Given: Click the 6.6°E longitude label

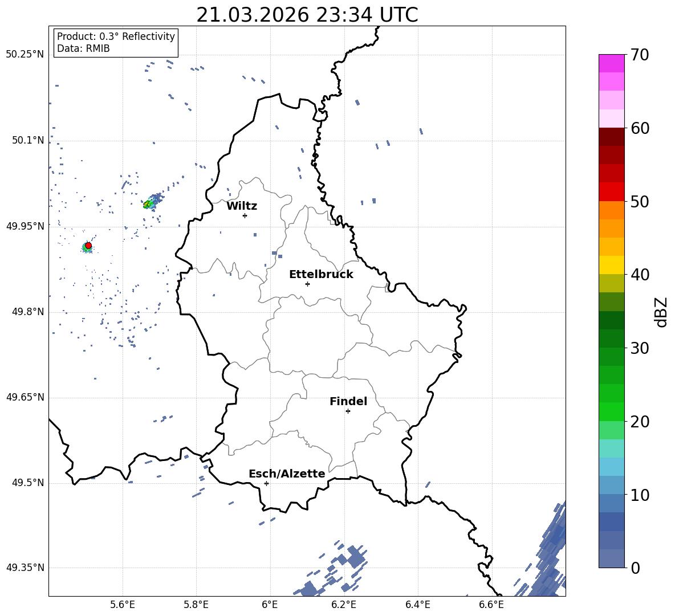Looking at the screenshot, I should [491, 605].
